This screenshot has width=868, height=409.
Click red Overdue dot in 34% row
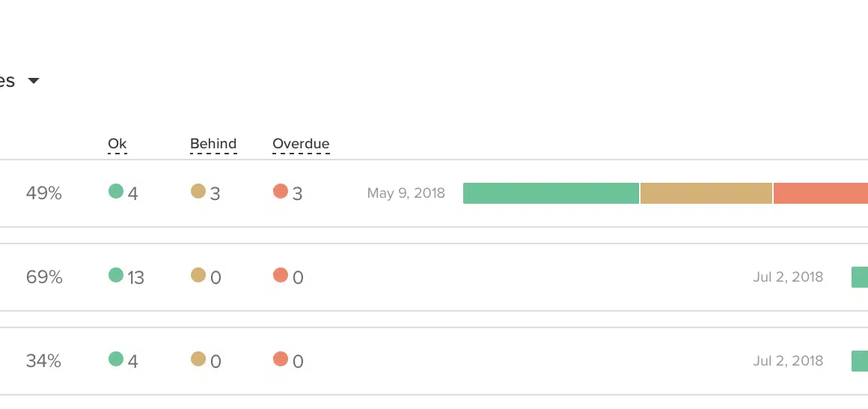tap(281, 360)
